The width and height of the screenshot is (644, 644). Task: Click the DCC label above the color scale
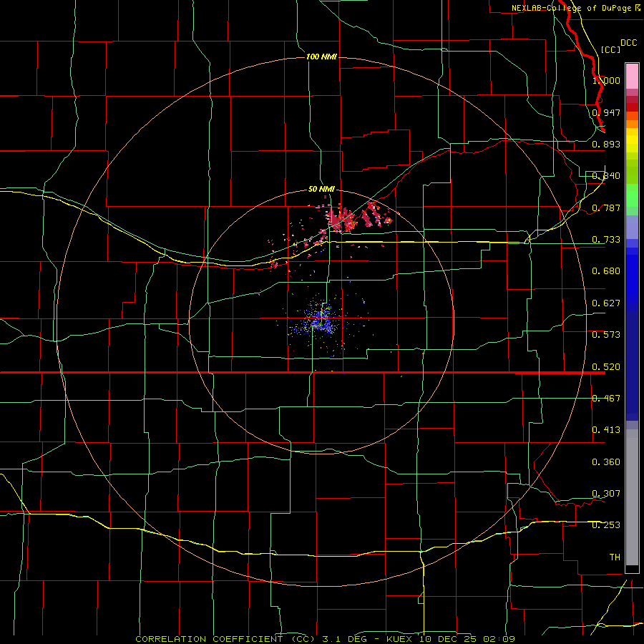tap(628, 43)
